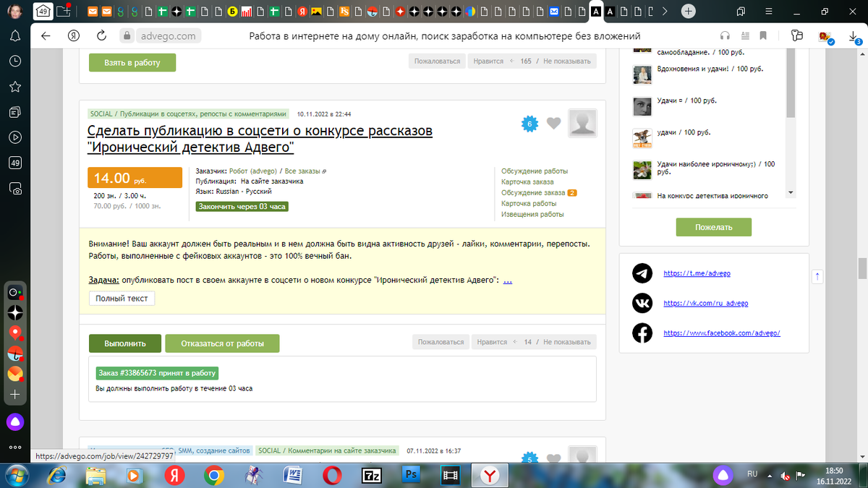The height and width of the screenshot is (488, 868).
Task: Click Не показывать next to Нравится 165
Action: (x=568, y=61)
